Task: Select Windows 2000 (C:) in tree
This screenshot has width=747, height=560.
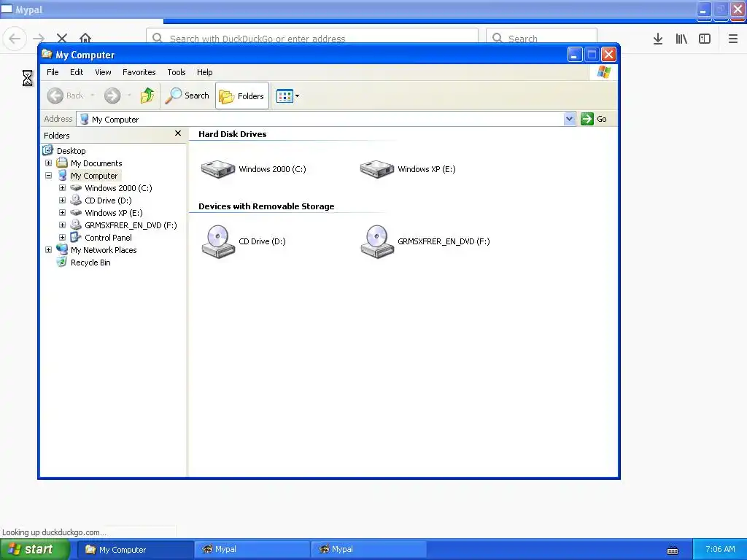Action: (118, 188)
